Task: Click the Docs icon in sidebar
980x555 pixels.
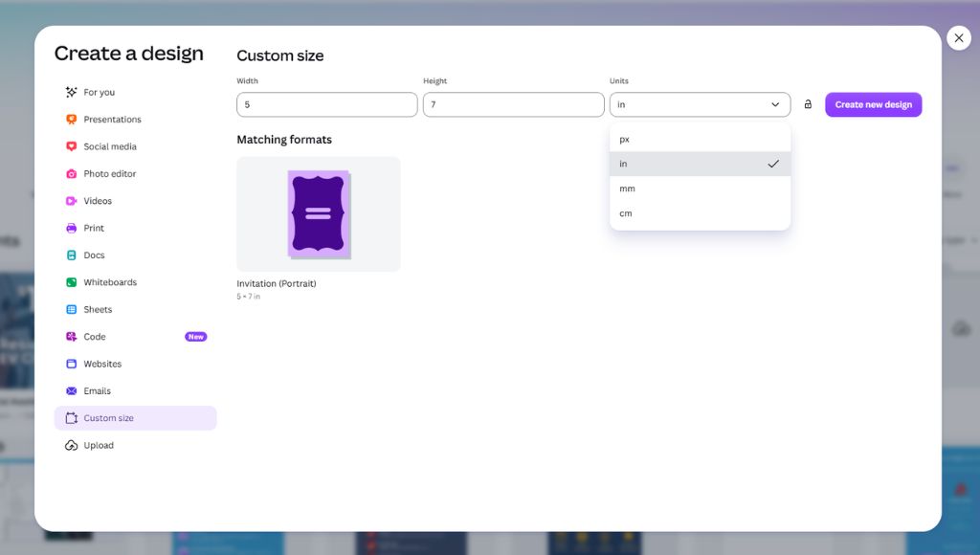Action: pos(71,255)
